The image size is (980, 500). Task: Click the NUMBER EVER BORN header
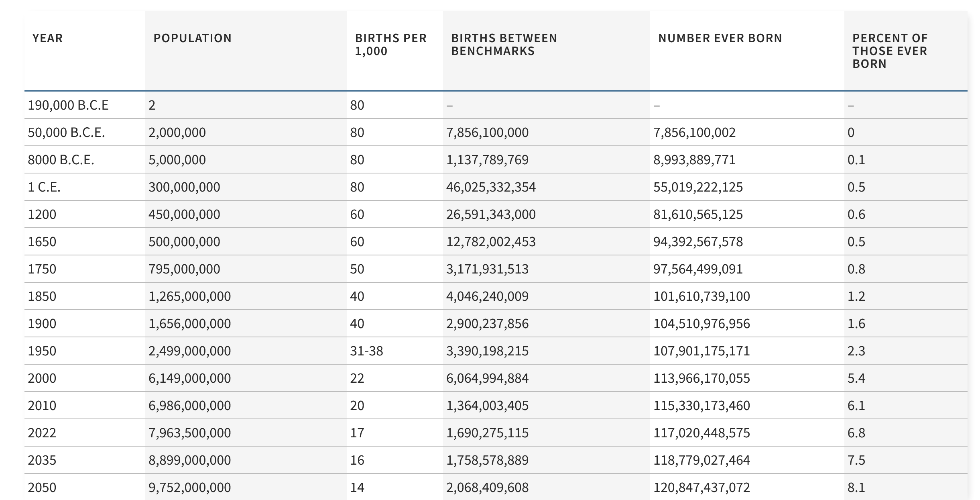(720, 38)
